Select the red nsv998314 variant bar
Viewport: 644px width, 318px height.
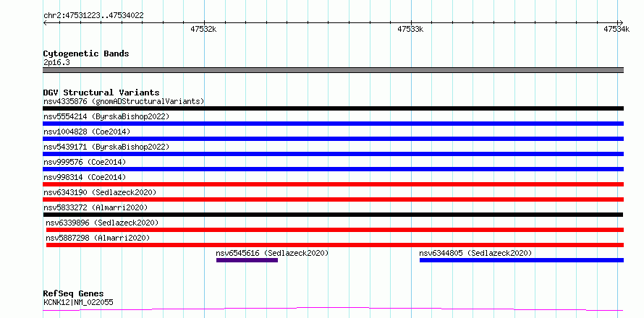click(333, 184)
